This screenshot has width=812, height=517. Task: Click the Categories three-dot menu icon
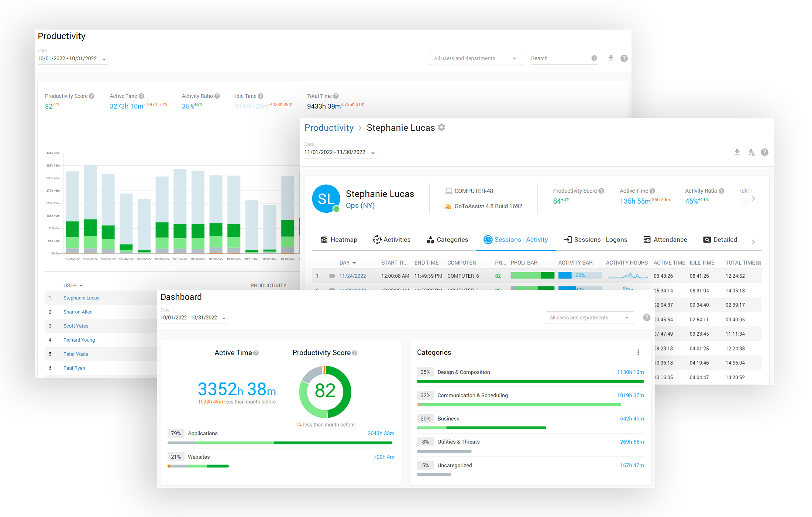point(638,352)
